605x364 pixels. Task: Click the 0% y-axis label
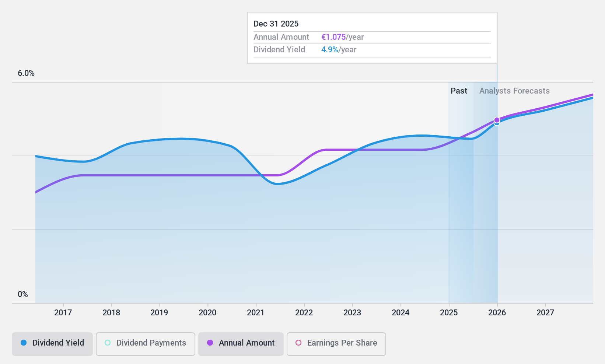click(23, 294)
